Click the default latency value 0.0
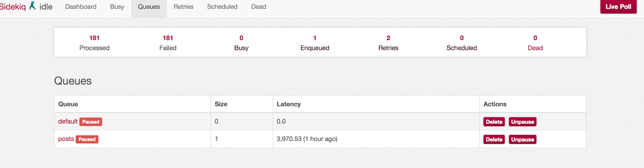644x168 pixels. [281, 121]
